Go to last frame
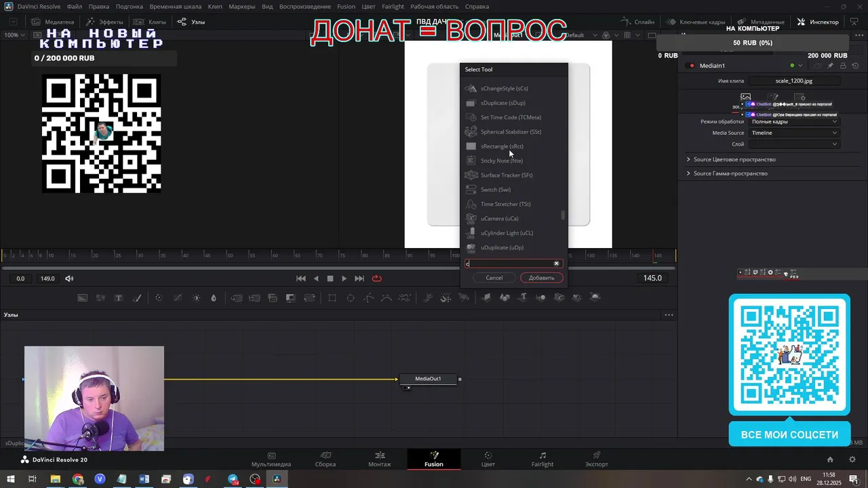 [359, 279]
